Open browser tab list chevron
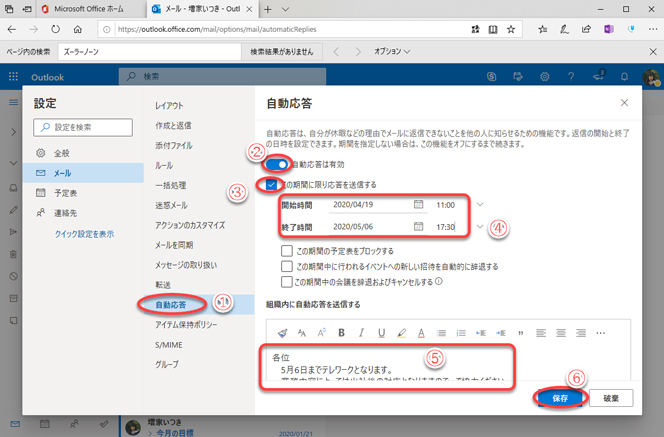664x437 pixels. click(x=285, y=9)
